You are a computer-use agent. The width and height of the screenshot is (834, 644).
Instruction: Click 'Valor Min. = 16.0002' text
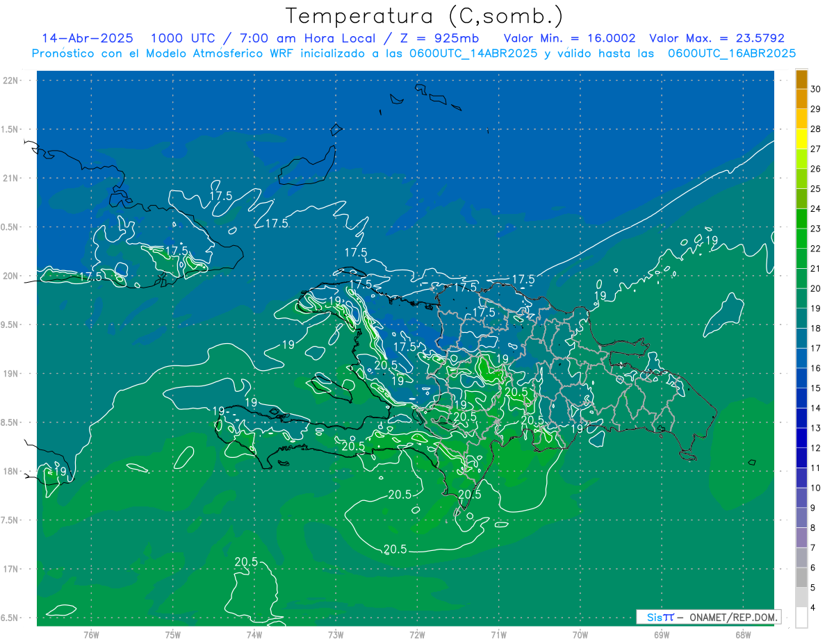570,38
